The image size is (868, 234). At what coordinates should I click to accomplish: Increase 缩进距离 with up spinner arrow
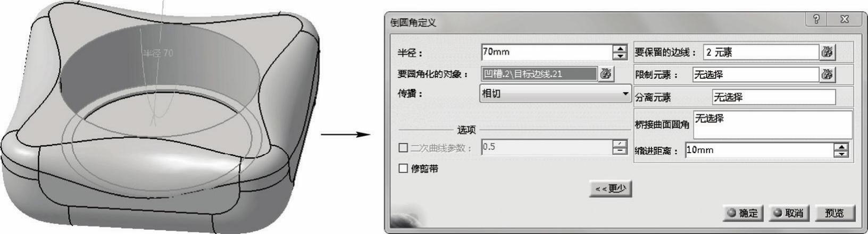point(841,147)
